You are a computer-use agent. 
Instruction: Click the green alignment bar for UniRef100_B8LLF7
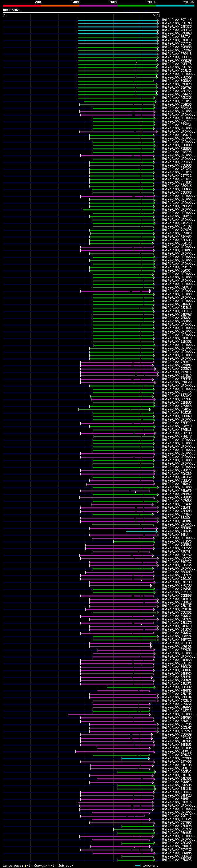click(x=118, y=57)
